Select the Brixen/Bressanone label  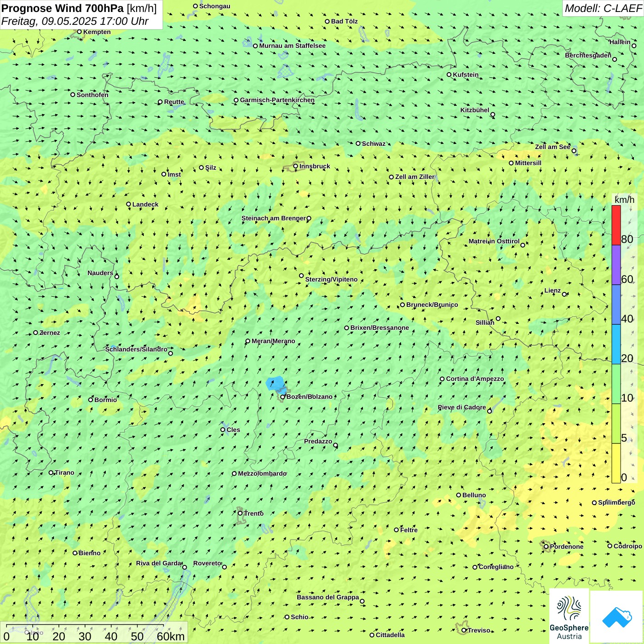pyautogui.click(x=379, y=328)
